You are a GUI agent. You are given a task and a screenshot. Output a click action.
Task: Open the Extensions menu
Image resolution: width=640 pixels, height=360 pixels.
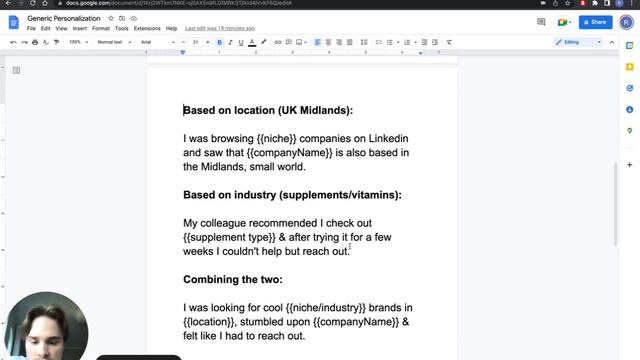147,29
